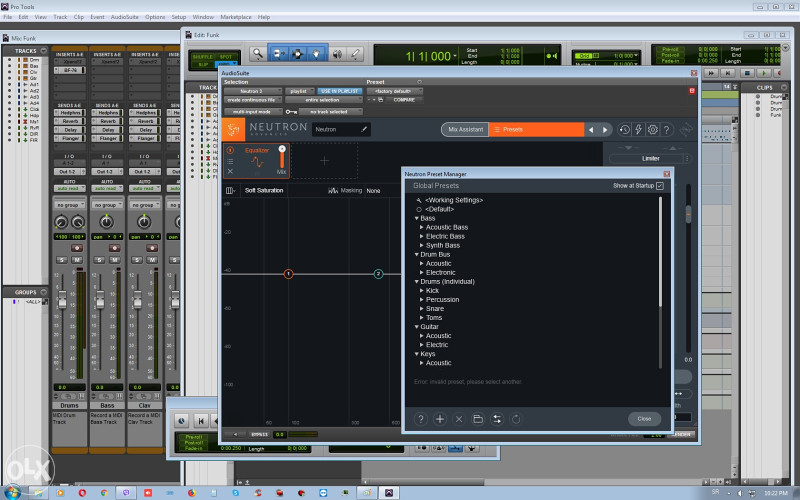Select the Grabber hand tool
Screen dimensions: 800x500
[317, 54]
